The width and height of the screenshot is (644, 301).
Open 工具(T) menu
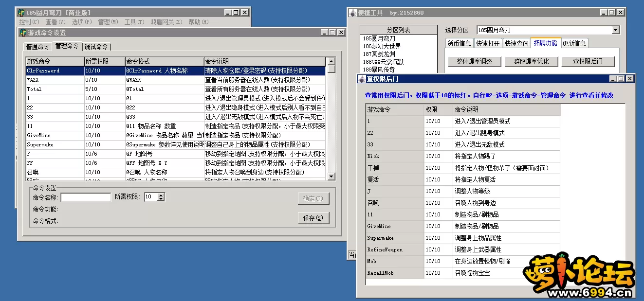[134, 22]
